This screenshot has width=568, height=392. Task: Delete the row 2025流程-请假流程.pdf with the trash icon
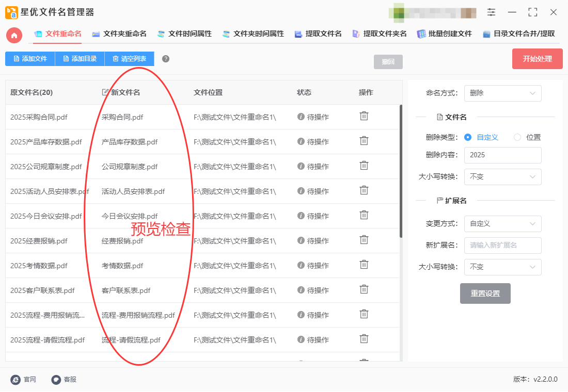tap(364, 339)
